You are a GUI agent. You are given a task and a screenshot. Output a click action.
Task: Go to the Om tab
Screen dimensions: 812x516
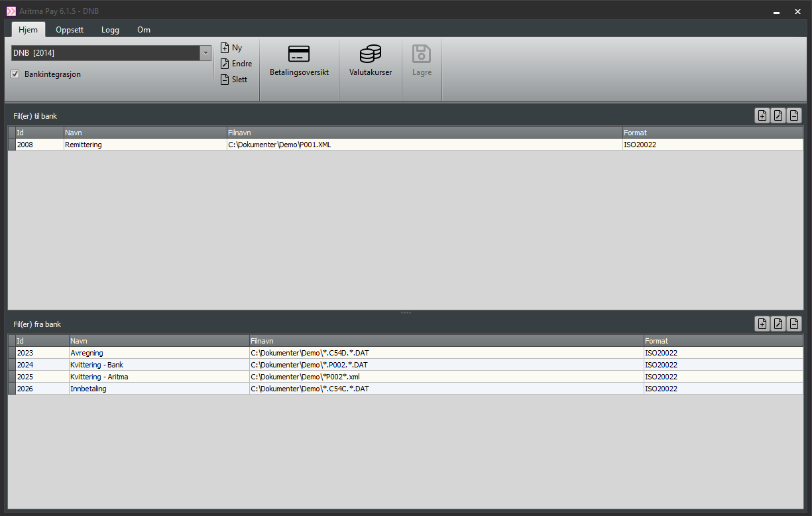tap(143, 30)
